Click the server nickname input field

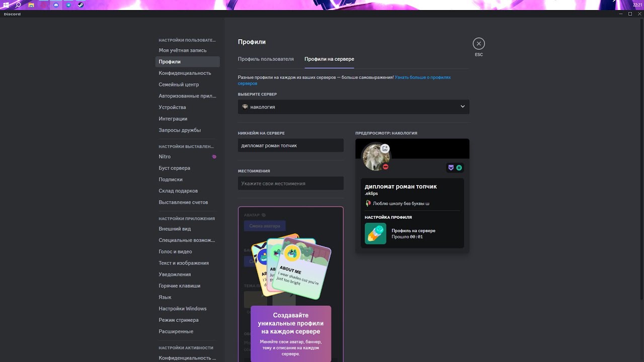pyautogui.click(x=291, y=145)
